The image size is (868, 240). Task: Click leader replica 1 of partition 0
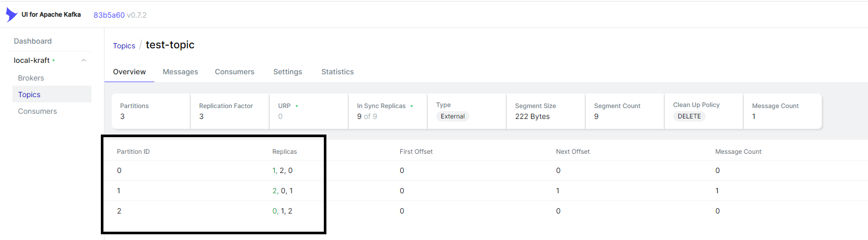(274, 170)
